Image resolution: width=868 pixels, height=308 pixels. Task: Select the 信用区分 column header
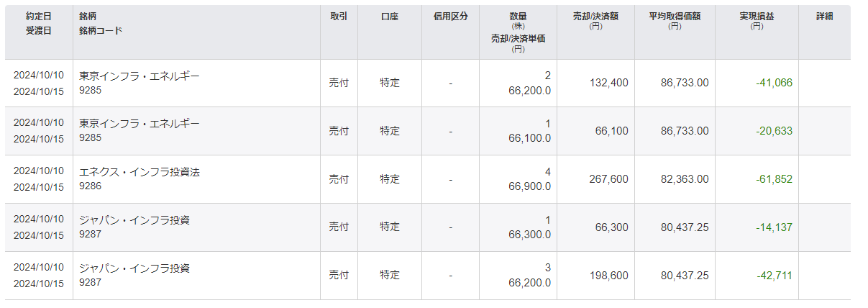(450, 16)
